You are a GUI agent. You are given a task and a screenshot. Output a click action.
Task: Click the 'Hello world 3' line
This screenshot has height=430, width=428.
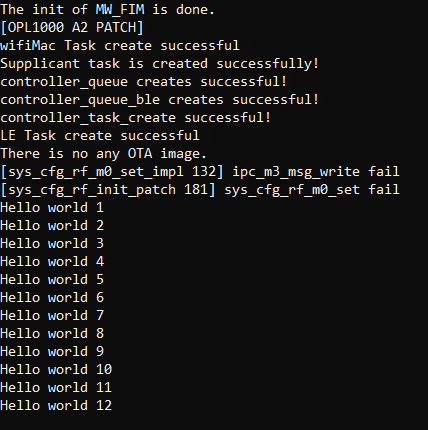[x=52, y=243]
